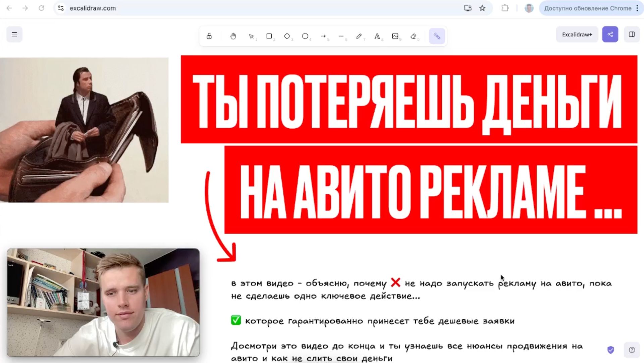Screen dimensions: 644x363
Task: Select the webcam video overlay
Action: click(x=103, y=303)
